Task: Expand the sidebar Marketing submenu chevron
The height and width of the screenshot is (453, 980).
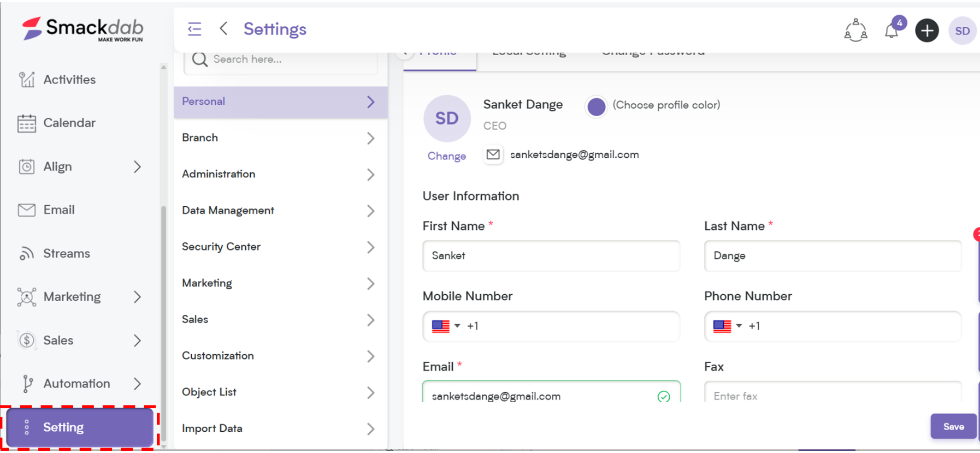Action: tap(137, 297)
